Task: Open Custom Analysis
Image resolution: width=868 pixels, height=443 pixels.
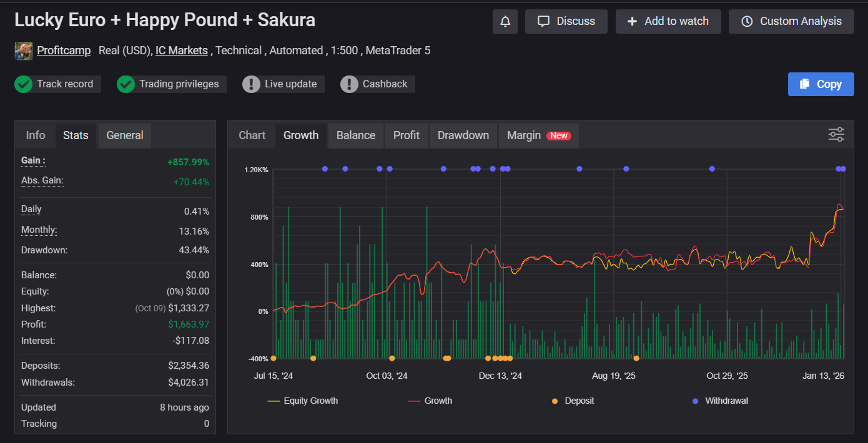Action: coord(791,22)
